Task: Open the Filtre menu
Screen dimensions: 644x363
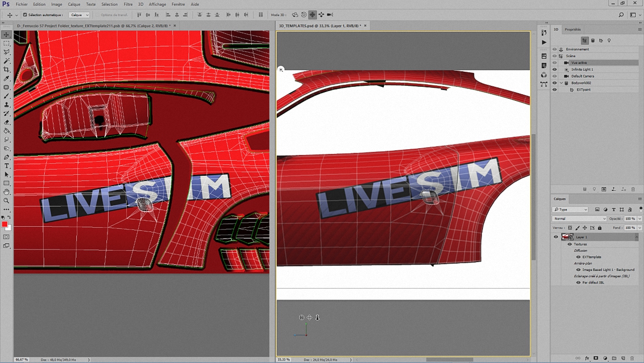Action: [128, 4]
